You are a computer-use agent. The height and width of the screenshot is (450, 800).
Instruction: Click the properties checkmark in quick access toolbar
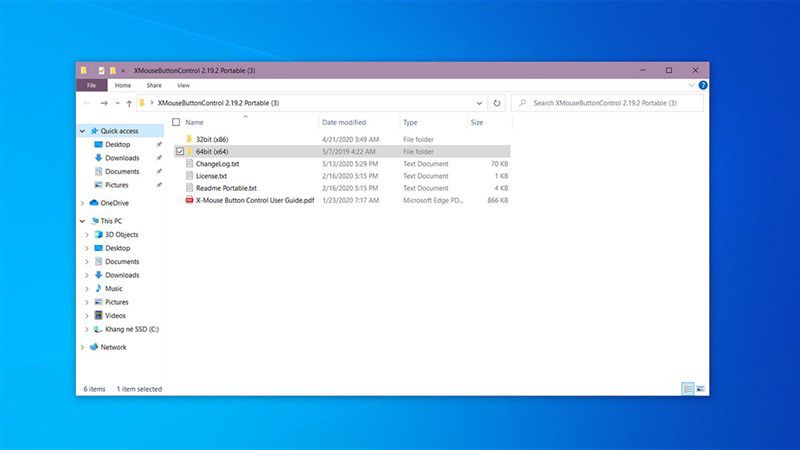(101, 70)
